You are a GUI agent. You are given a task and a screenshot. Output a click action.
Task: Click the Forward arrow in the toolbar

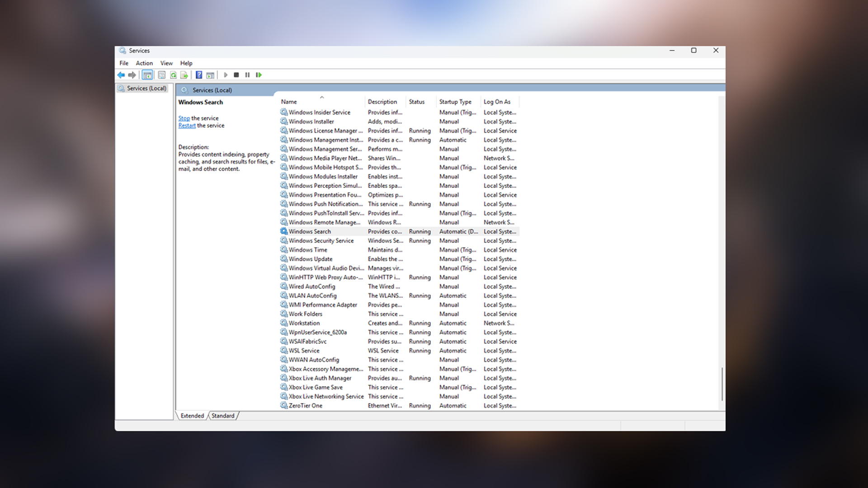click(132, 75)
